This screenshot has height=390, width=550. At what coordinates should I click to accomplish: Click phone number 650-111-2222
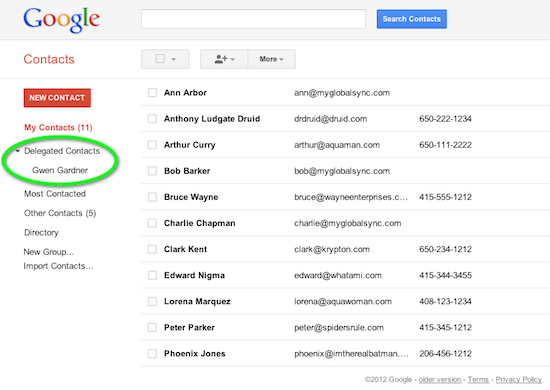[x=445, y=145]
